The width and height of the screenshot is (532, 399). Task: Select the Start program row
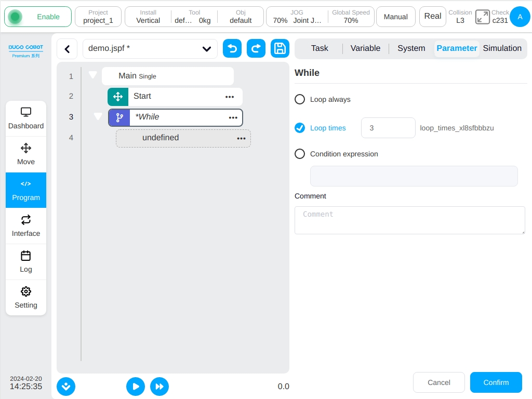pyautogui.click(x=175, y=97)
